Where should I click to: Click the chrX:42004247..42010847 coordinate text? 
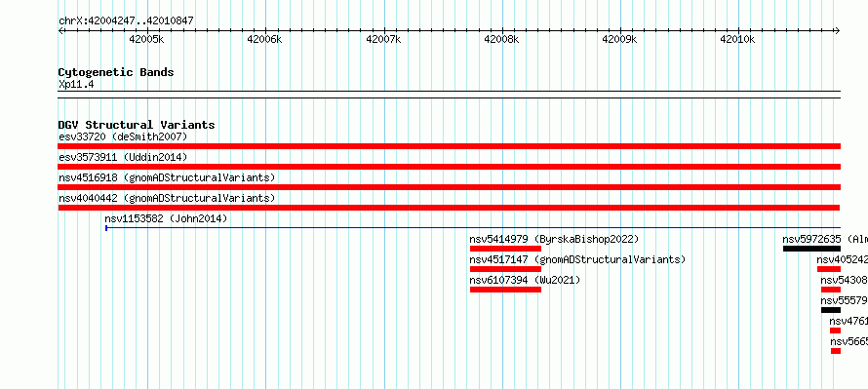pyautogui.click(x=126, y=21)
